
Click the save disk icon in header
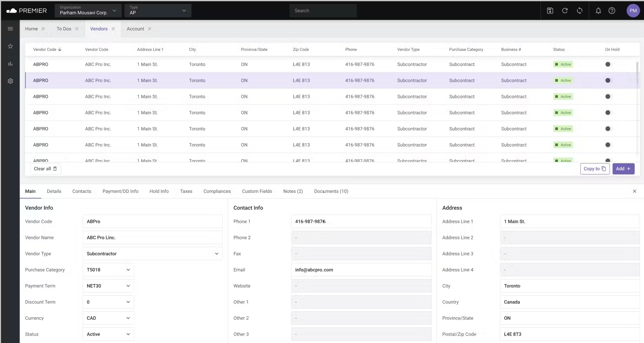tap(550, 10)
